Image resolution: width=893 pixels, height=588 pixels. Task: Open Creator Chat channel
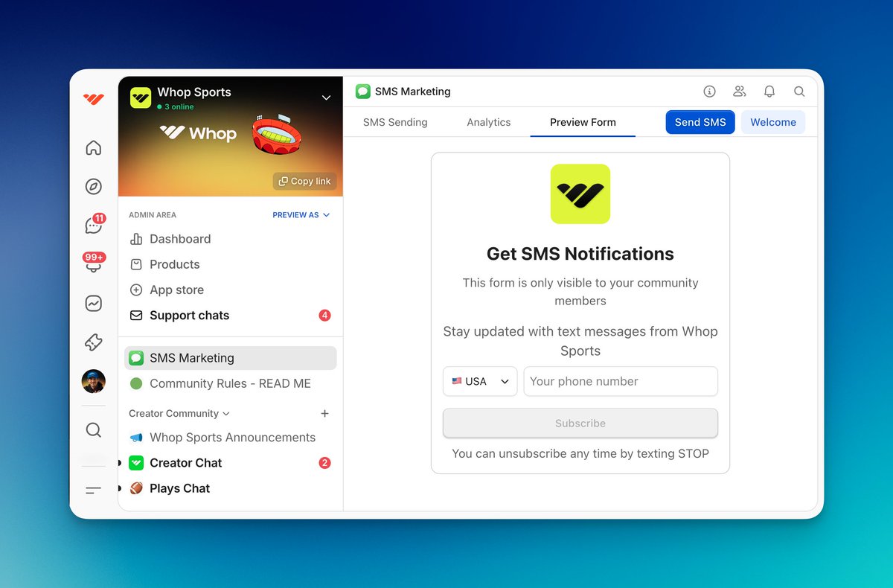[231, 463]
